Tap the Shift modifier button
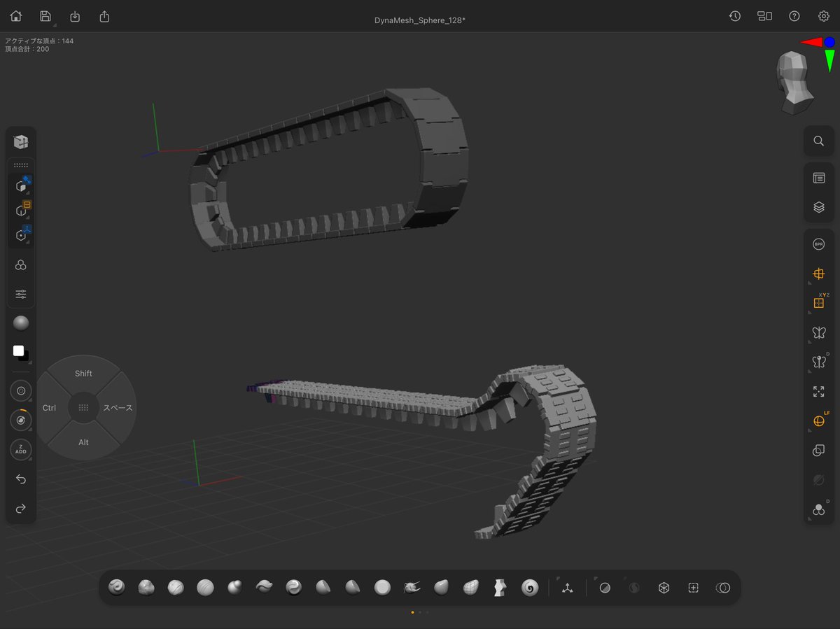Image resolution: width=840 pixels, height=629 pixels. point(84,373)
